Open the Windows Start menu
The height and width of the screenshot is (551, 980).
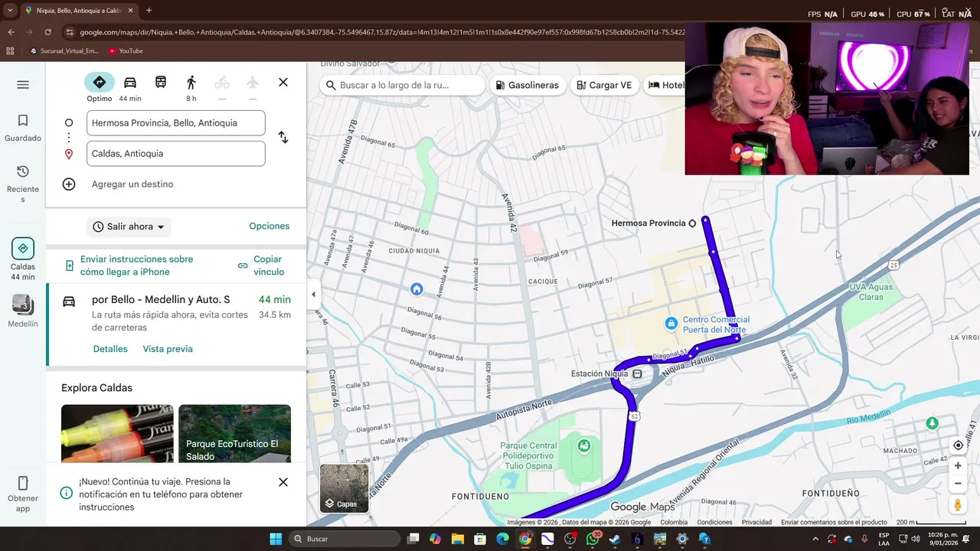[276, 539]
